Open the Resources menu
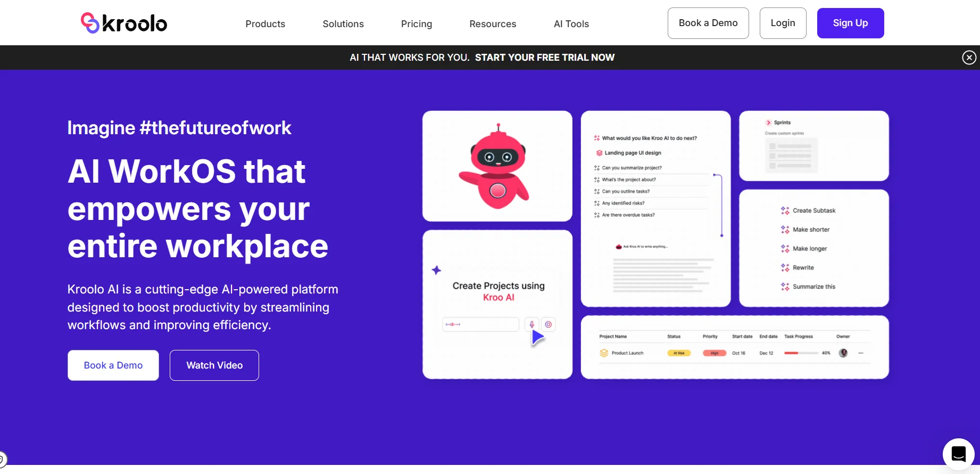980x474 pixels. point(493,24)
